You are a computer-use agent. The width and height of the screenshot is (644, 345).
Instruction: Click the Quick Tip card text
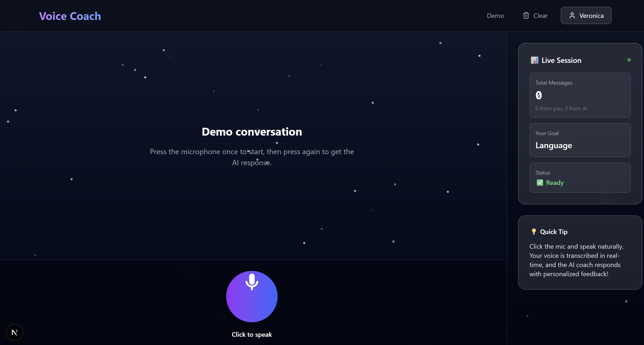point(576,260)
